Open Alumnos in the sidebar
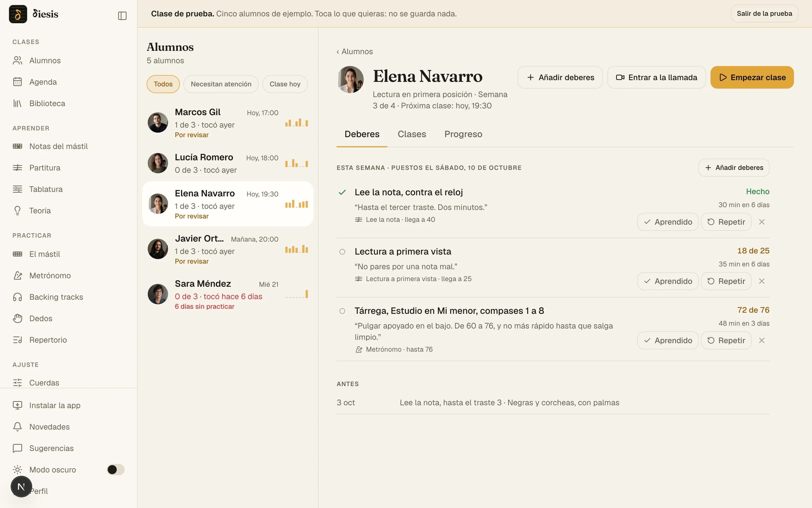The image size is (812, 508). pyautogui.click(x=68, y=60)
